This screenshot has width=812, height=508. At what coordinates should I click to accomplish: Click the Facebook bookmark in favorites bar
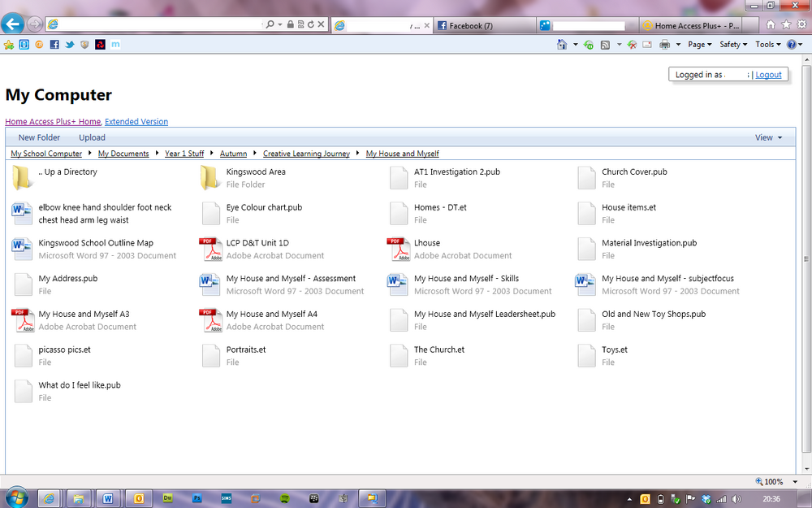[x=54, y=45]
